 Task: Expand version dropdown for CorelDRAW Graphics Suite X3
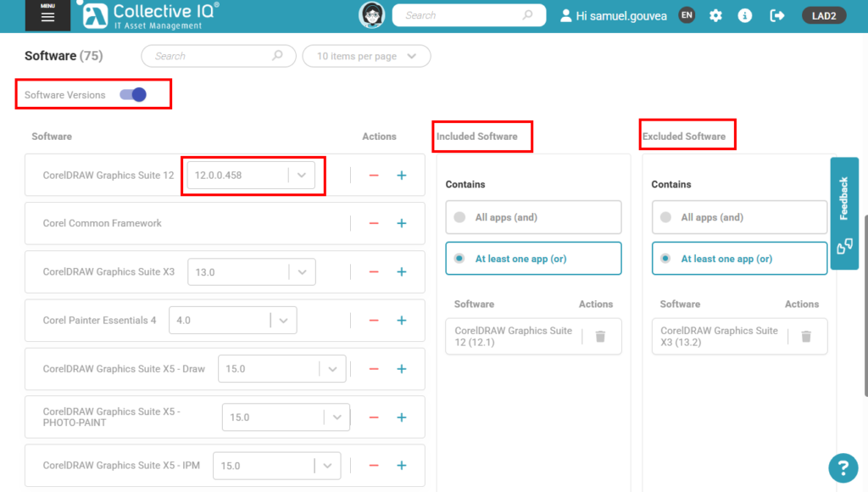[x=303, y=272]
